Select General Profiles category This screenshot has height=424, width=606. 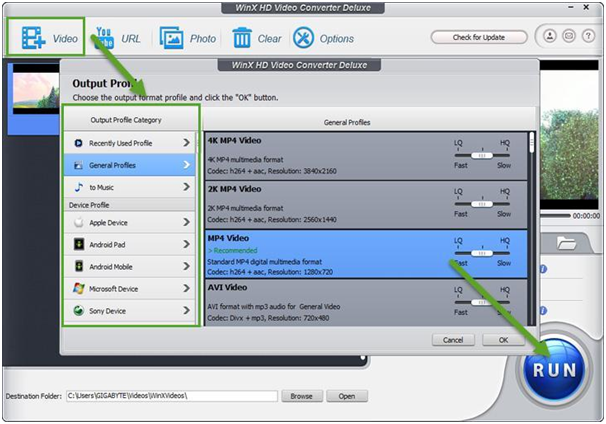click(130, 165)
